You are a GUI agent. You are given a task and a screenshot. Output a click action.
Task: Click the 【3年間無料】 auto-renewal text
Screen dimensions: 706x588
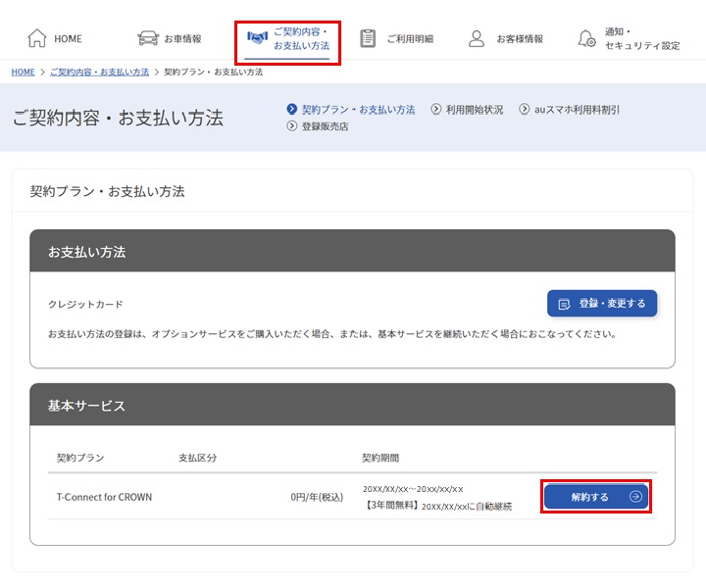click(437, 506)
